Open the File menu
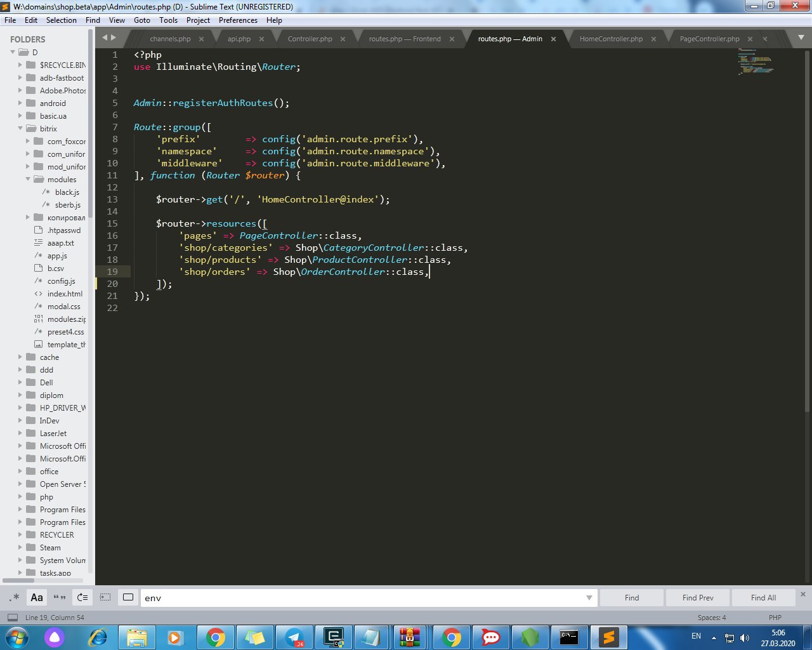 click(10, 20)
